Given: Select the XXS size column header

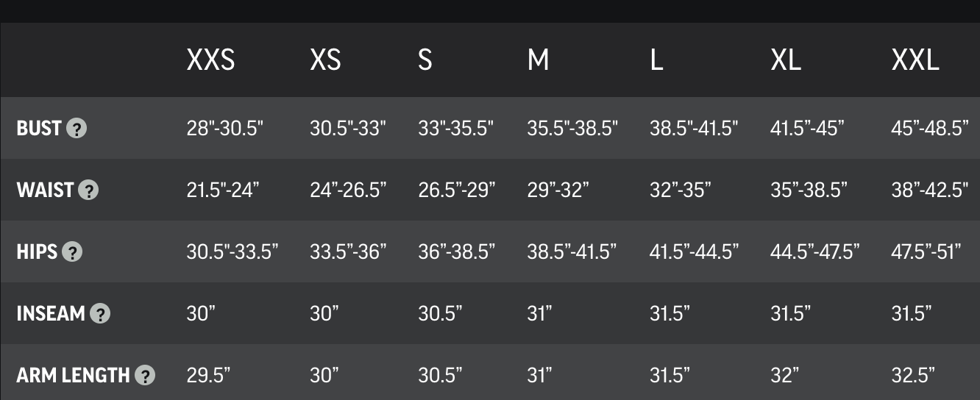Looking at the screenshot, I should pyautogui.click(x=210, y=60).
